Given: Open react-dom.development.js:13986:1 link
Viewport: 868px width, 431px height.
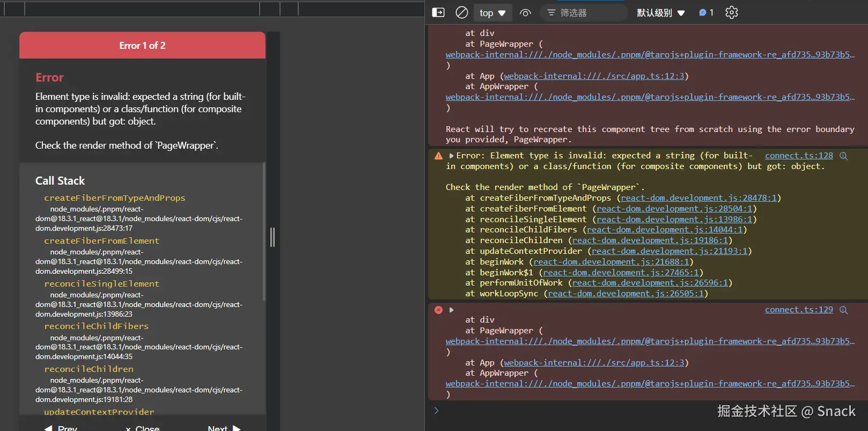Looking at the screenshot, I should tap(674, 220).
